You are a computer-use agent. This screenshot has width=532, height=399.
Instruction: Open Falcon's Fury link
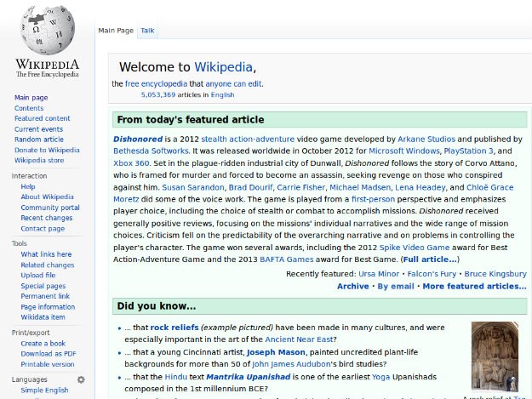click(432, 274)
